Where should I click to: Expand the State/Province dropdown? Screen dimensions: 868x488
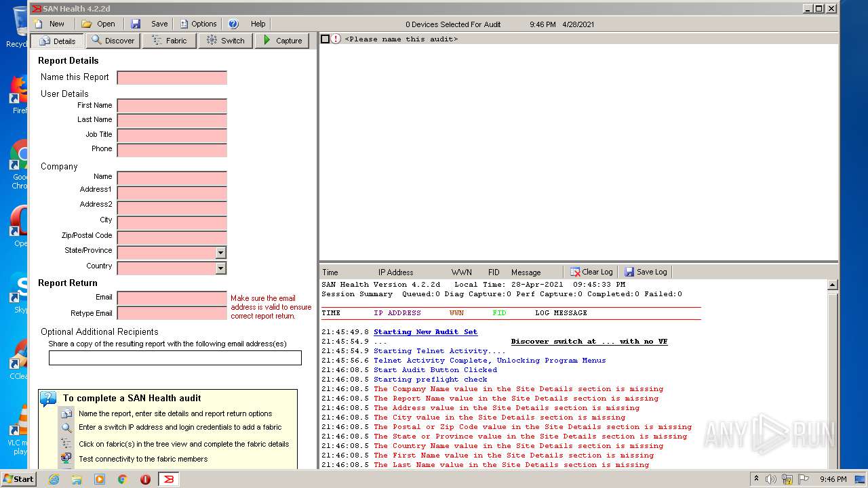tap(220, 253)
